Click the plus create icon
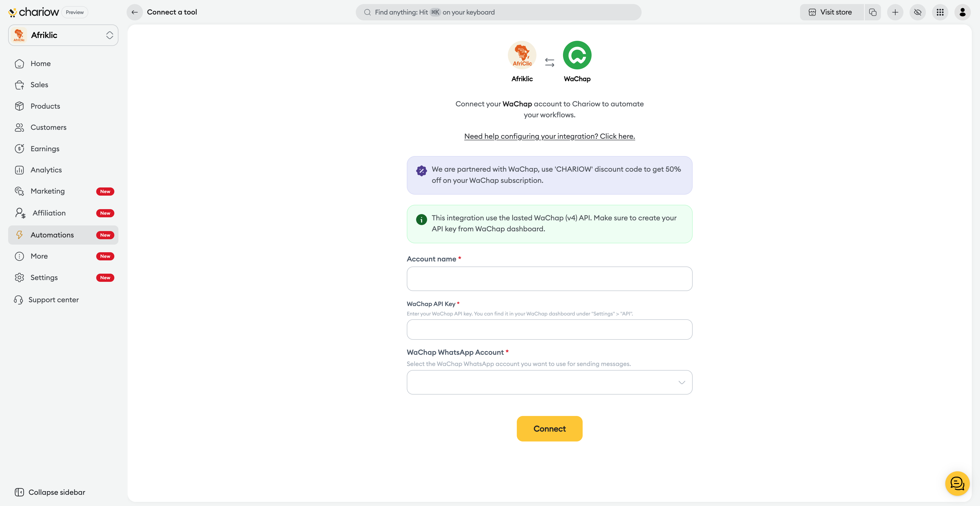This screenshot has width=980, height=506. pos(895,12)
